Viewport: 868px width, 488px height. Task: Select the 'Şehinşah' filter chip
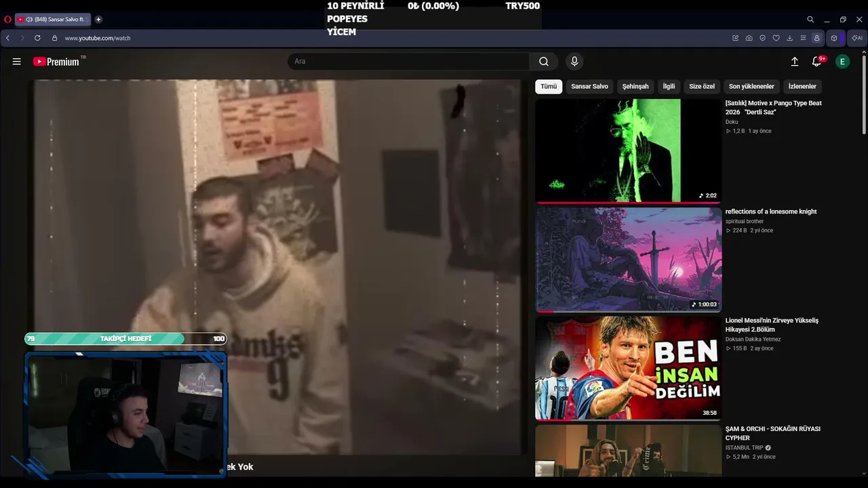(635, 87)
